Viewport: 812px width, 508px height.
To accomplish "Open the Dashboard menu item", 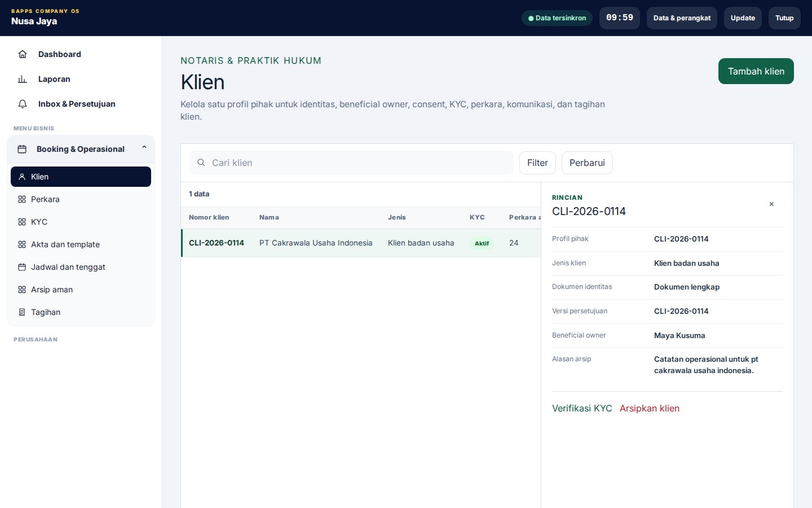I will [81, 54].
